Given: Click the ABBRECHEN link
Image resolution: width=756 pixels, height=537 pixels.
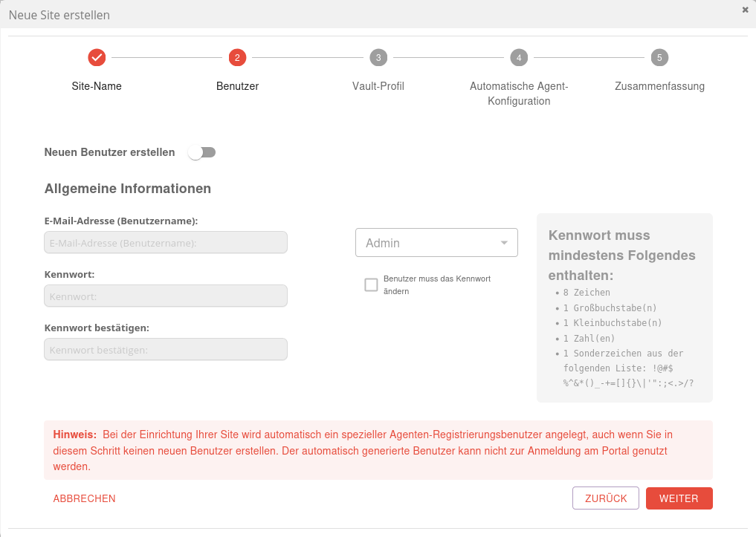Looking at the screenshot, I should click(84, 498).
